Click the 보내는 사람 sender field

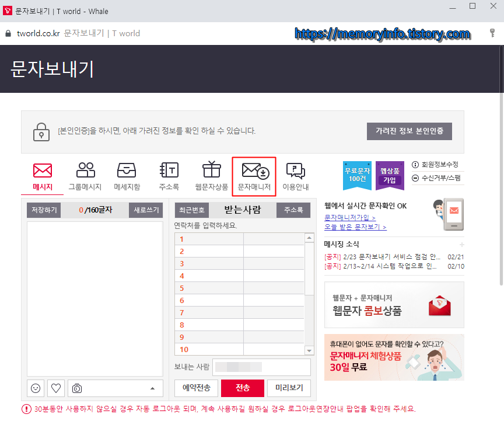tap(261, 367)
